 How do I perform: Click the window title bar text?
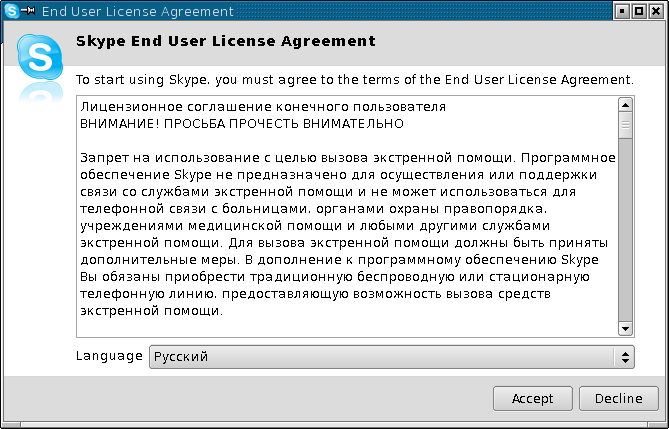138,12
